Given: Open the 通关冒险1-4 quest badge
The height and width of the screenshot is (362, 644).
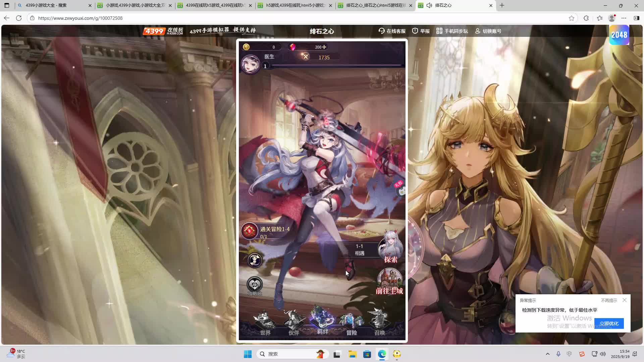Looking at the screenshot, I should coord(250,231).
